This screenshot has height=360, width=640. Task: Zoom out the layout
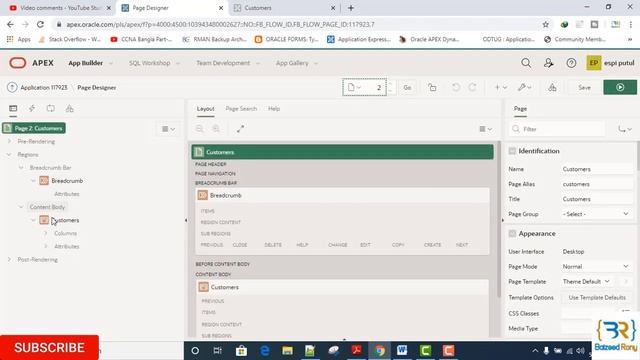tap(200, 129)
